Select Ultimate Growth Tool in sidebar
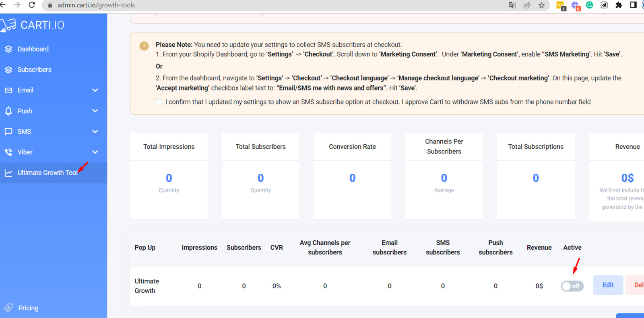 [47, 173]
